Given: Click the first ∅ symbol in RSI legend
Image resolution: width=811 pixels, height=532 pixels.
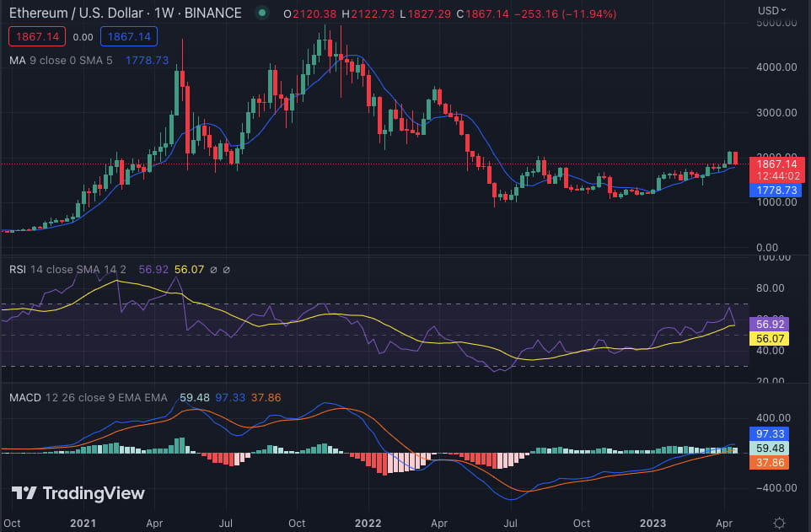Looking at the screenshot, I should 213,270.
